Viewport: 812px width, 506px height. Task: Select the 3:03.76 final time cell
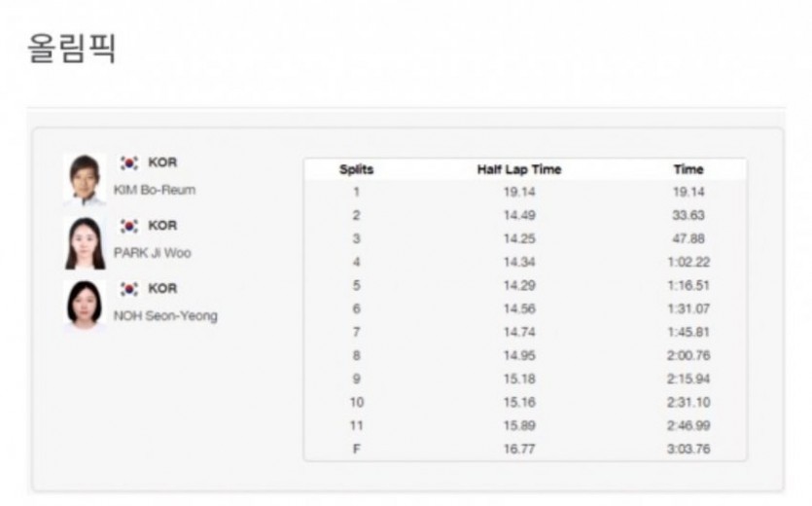click(688, 449)
